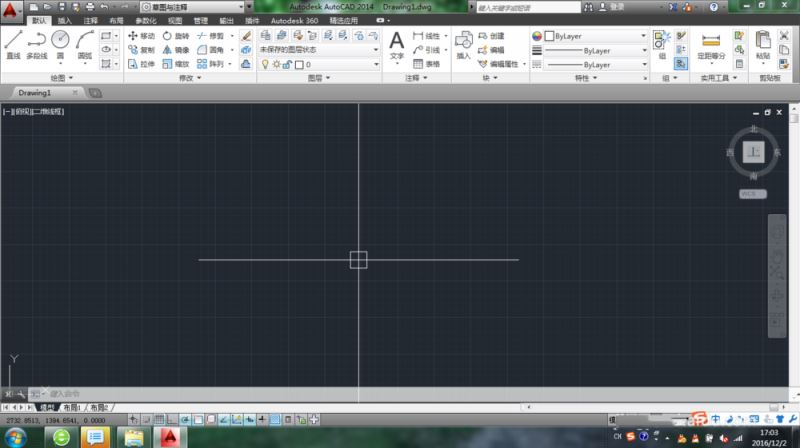The height and width of the screenshot is (448, 800).
Task: Click the Paste (粘贴) clipboard icon
Action: (x=763, y=43)
